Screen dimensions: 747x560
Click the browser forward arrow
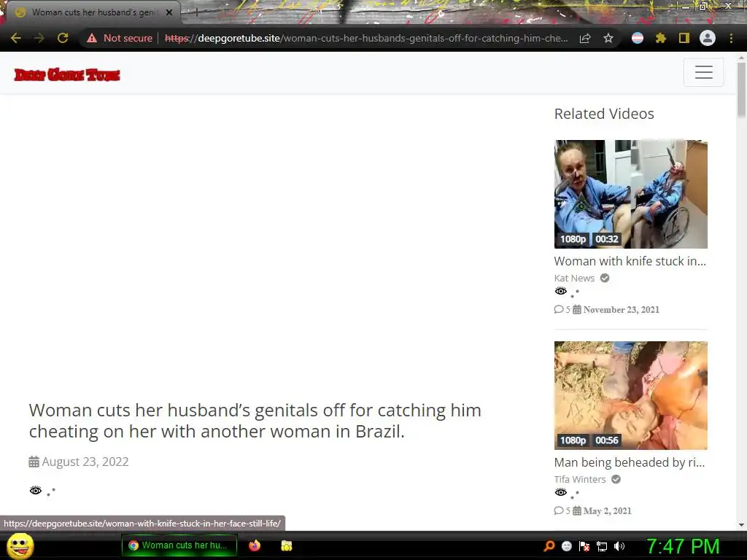point(39,38)
